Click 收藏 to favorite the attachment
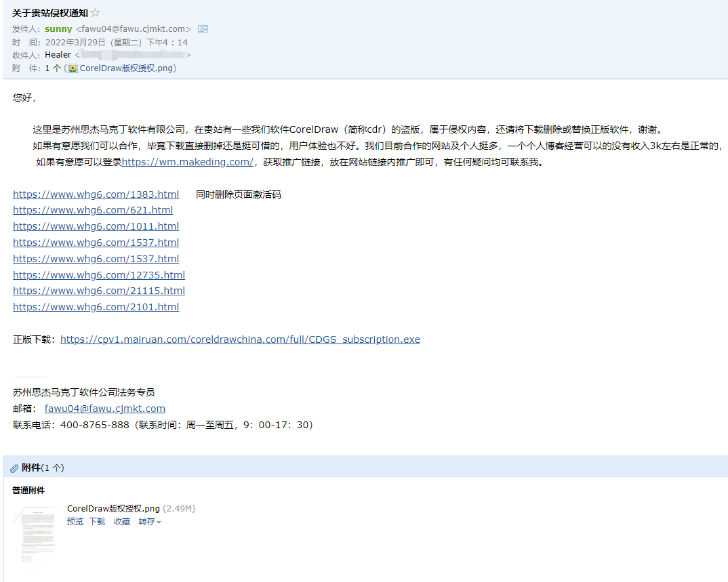 pos(122,522)
